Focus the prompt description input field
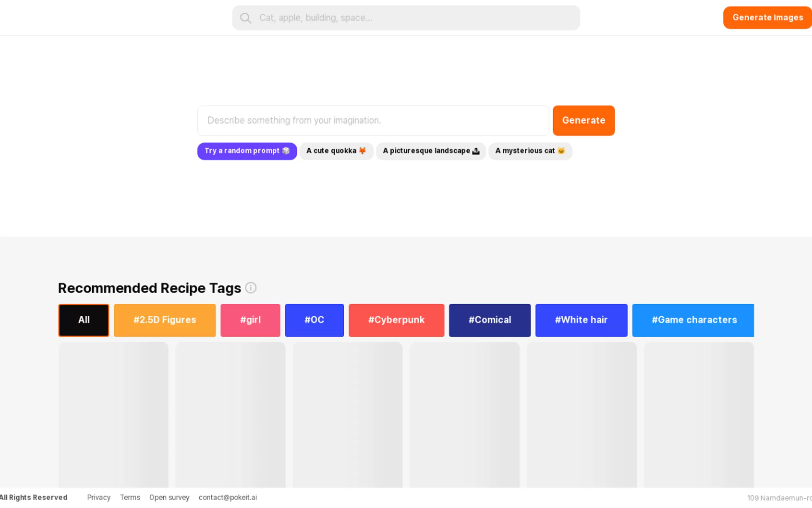The image size is (812, 508). (x=373, y=120)
